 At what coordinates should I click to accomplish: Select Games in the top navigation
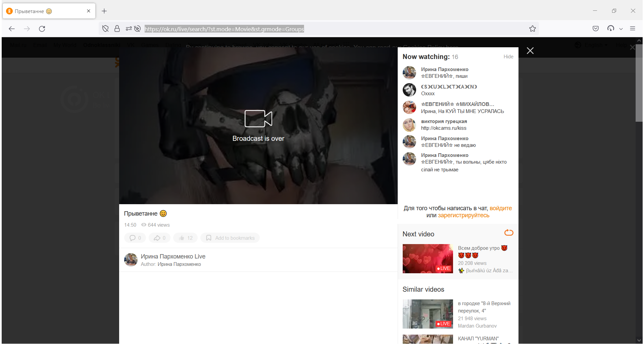pos(150,45)
